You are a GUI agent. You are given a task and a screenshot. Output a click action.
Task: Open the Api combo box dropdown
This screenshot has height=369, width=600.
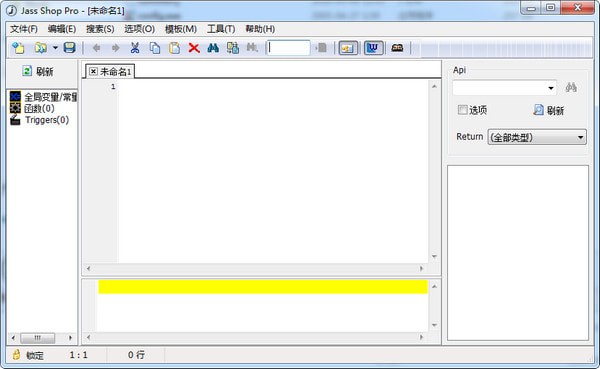coord(551,88)
